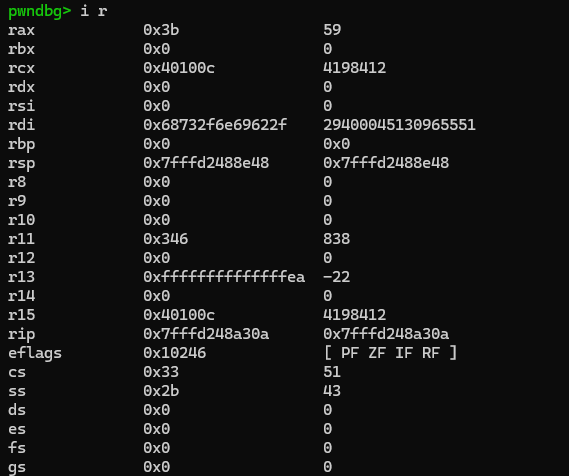
Task: Click the pwndbg> prompt text
Action: pyautogui.click(x=40, y=11)
